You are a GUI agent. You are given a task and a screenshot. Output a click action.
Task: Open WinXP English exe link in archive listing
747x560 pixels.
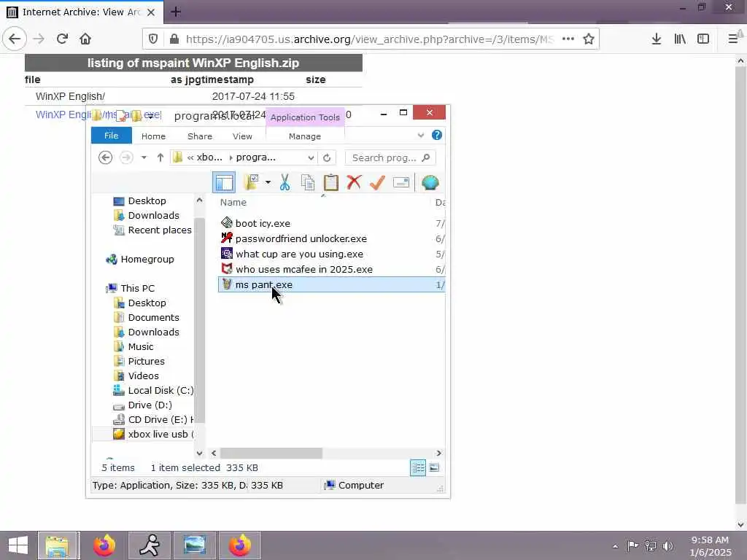98,114
